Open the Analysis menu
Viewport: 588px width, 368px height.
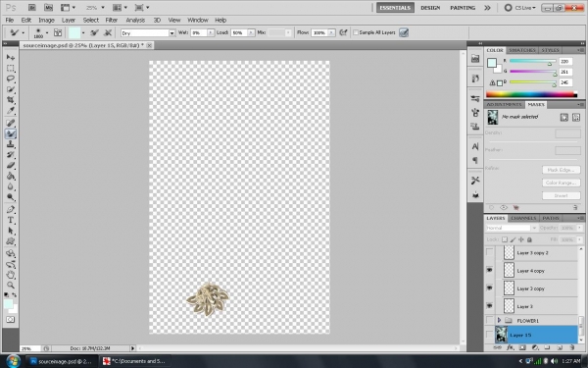(135, 20)
